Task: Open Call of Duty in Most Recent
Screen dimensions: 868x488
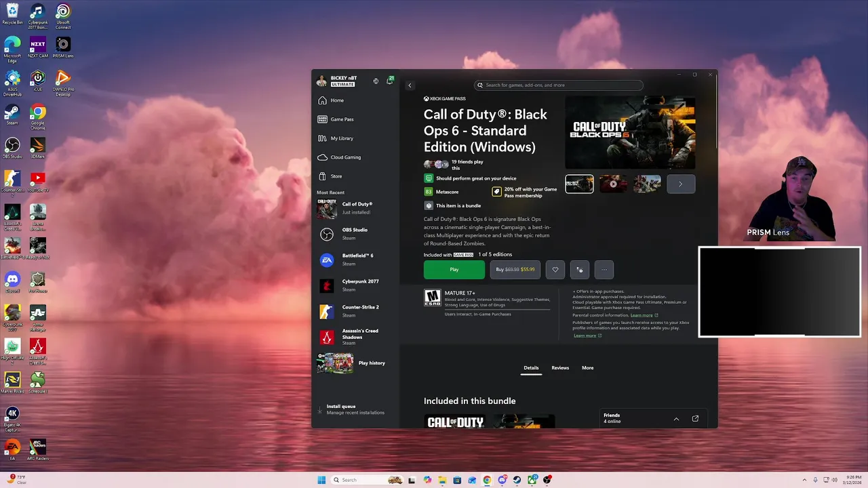Action: pyautogui.click(x=355, y=208)
